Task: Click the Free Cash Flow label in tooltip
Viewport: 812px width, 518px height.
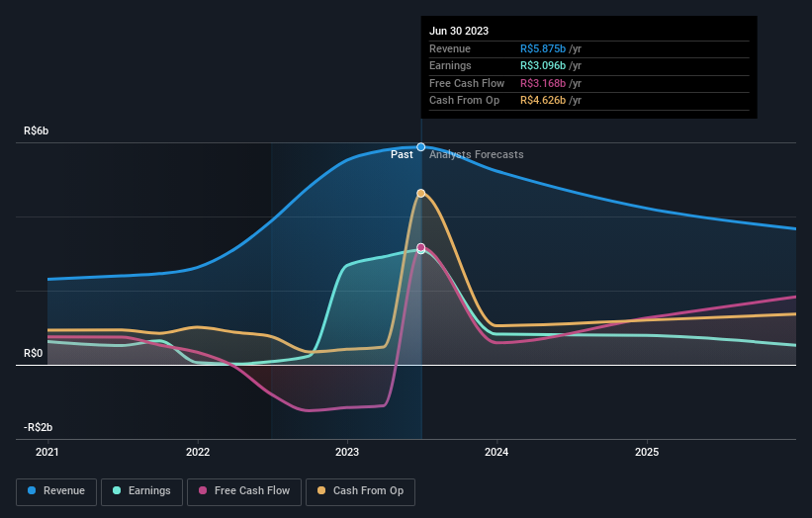Action: tap(467, 83)
